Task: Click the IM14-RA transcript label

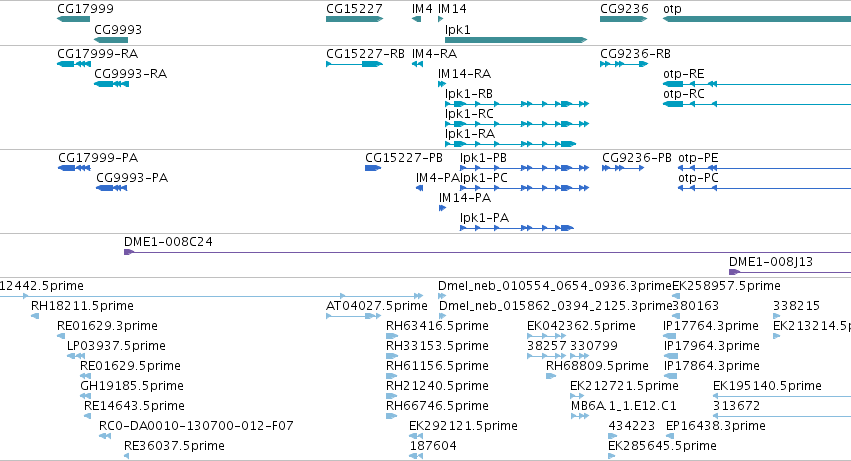Action: (x=464, y=74)
